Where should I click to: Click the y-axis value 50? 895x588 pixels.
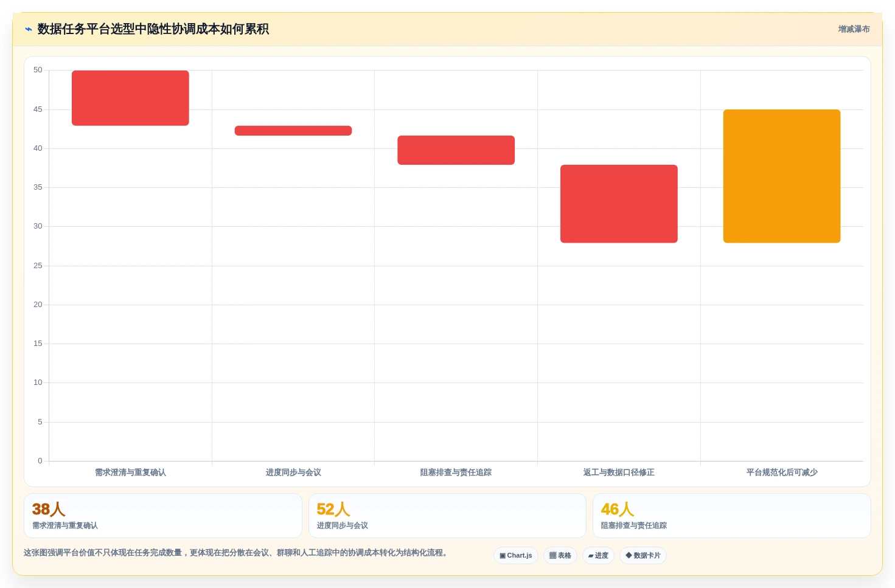[x=38, y=71]
